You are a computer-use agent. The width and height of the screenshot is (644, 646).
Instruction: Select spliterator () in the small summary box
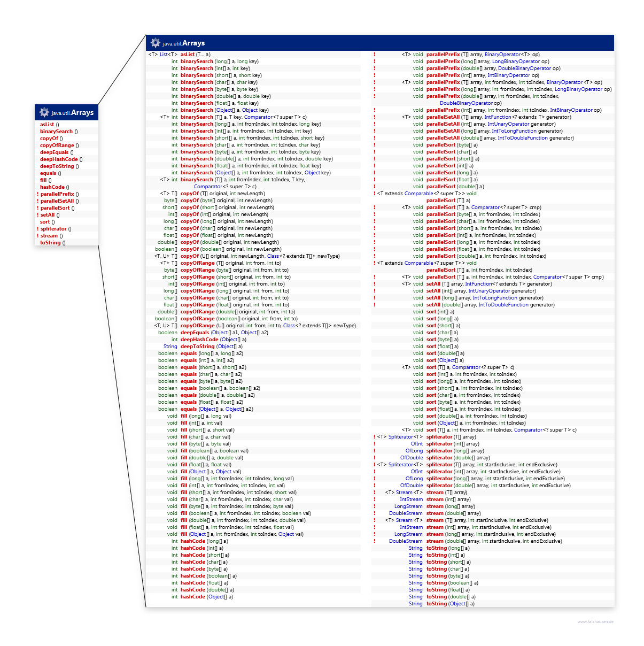click(56, 229)
